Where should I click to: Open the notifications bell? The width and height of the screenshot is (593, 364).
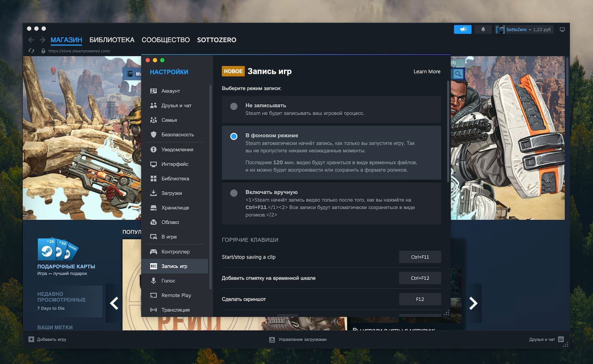tap(483, 29)
